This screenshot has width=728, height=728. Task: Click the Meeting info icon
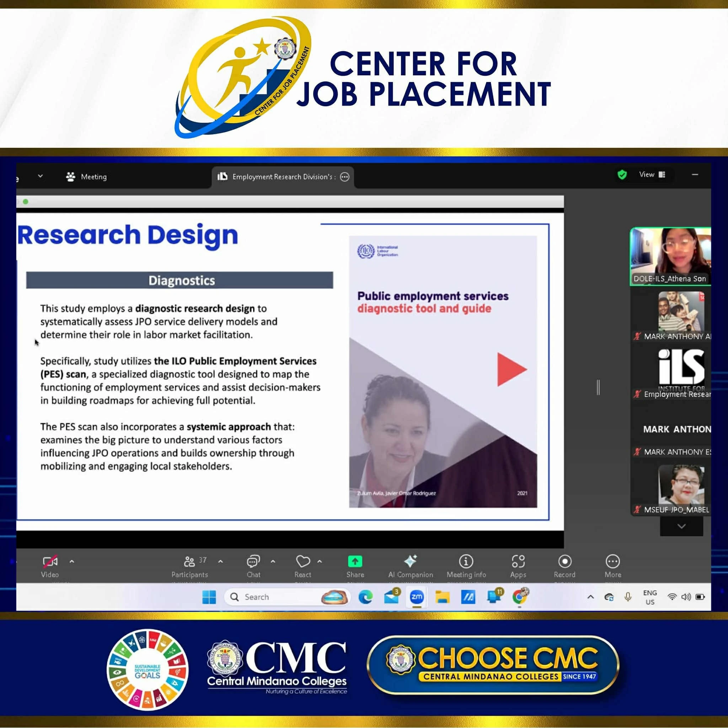tap(466, 561)
